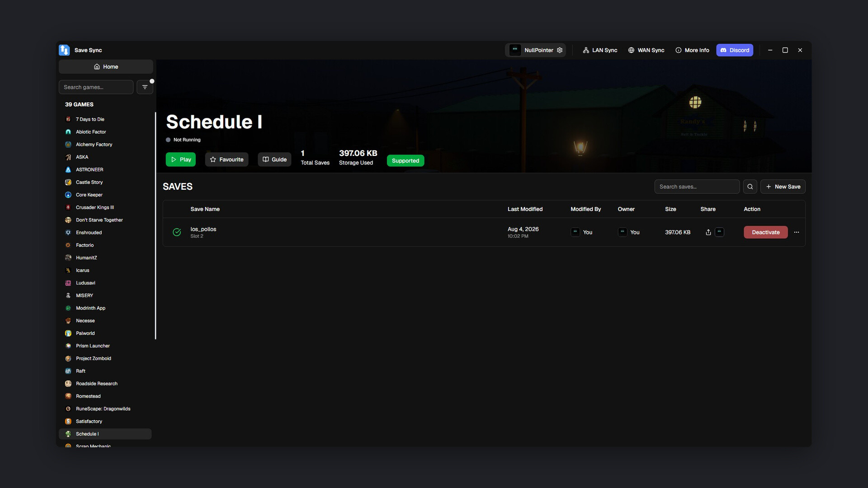868x488 pixels.
Task: Select the Crusader Kings III icon
Action: pos(68,207)
